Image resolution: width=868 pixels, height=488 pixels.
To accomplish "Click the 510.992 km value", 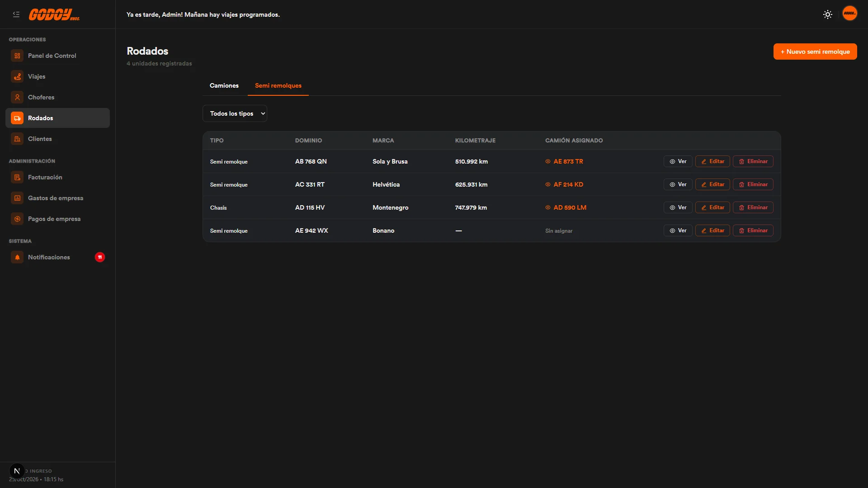I will [472, 161].
